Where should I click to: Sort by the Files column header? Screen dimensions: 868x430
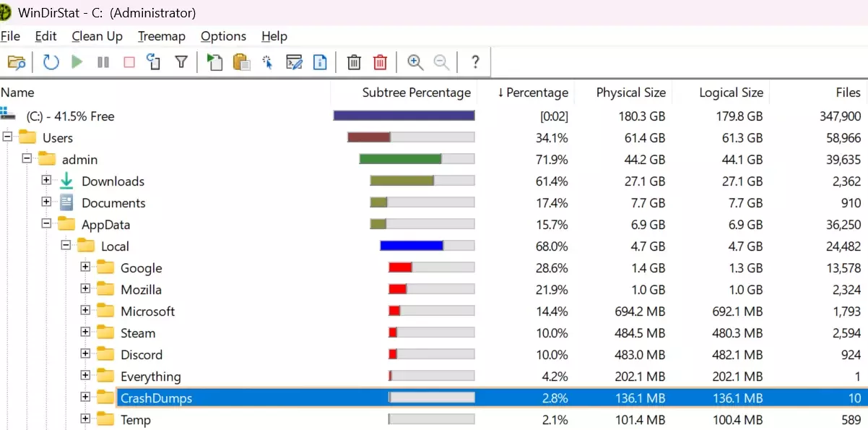818,93
